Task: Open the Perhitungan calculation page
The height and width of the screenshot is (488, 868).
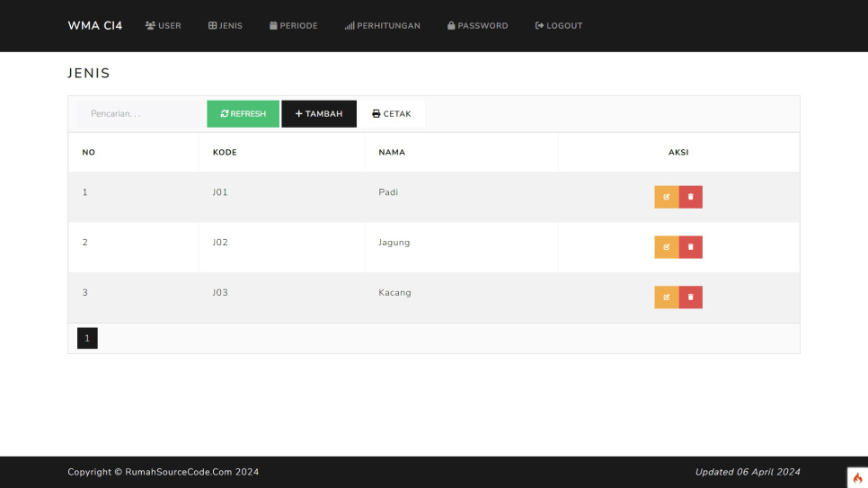Action: (x=383, y=26)
